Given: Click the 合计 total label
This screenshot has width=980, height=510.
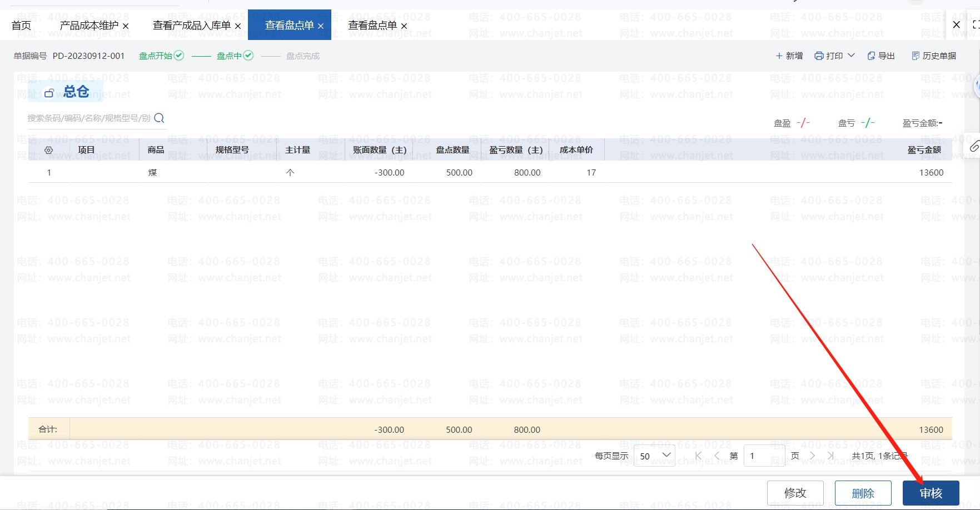Looking at the screenshot, I should click(48, 429).
